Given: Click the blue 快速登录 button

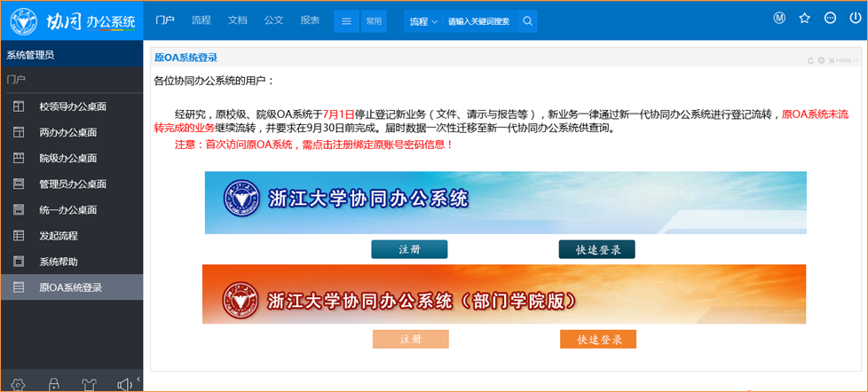Looking at the screenshot, I should [596, 249].
